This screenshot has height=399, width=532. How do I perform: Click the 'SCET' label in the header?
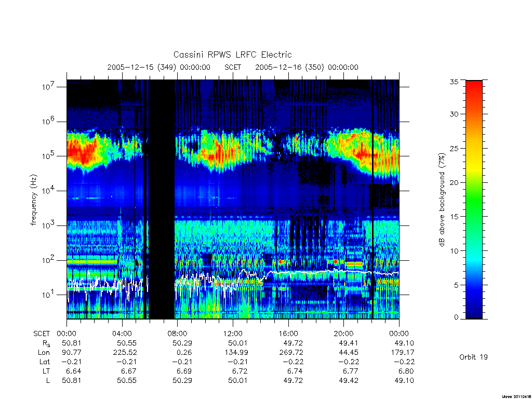[x=233, y=67]
